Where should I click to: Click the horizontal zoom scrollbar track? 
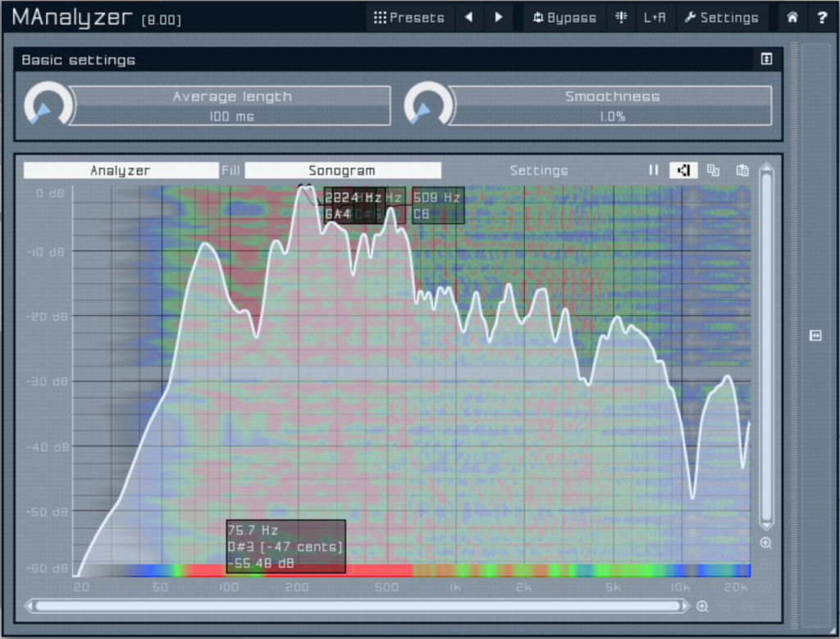click(x=358, y=606)
